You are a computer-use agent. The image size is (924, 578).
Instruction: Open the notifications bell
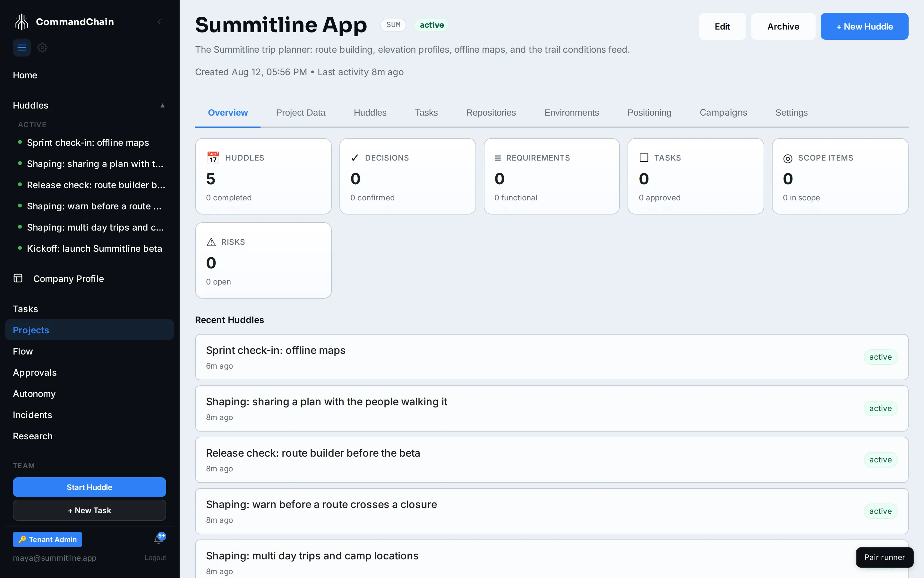[158, 539]
